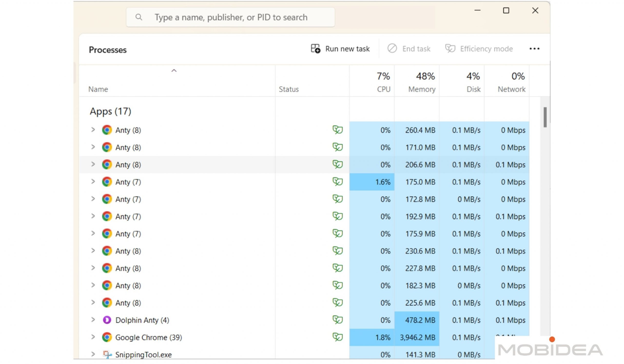This screenshot has height=364, width=624.
Task: Click efficiency leaf in the 182.3 MB Anty row
Action: coord(338,285)
